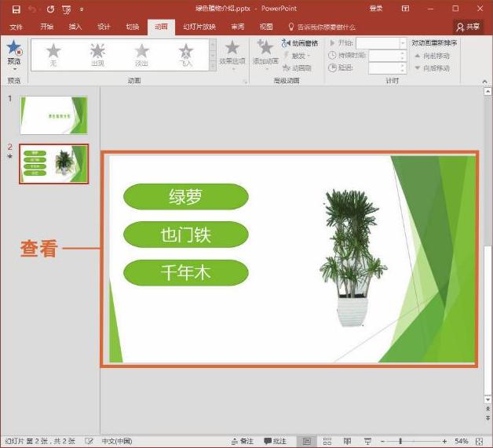The width and height of the screenshot is (493, 448).
Task: Click the spell check icon in status bar
Action: coord(89,441)
